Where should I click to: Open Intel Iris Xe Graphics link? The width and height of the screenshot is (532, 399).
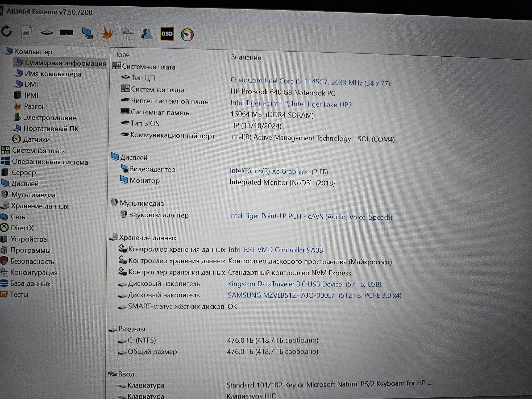click(x=279, y=171)
